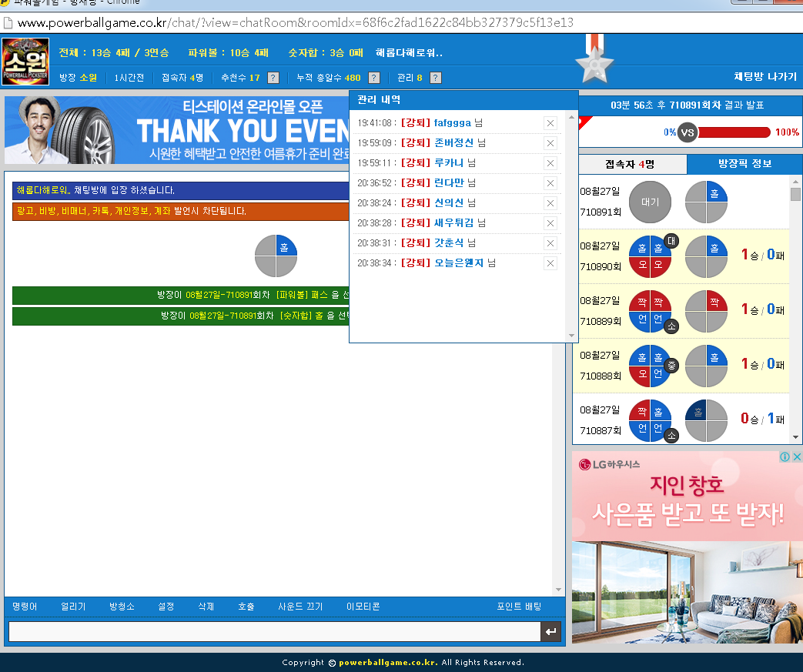This screenshot has width=803, height=672.
Task: Click user name 린다만 in kick list
Action: [449, 183]
